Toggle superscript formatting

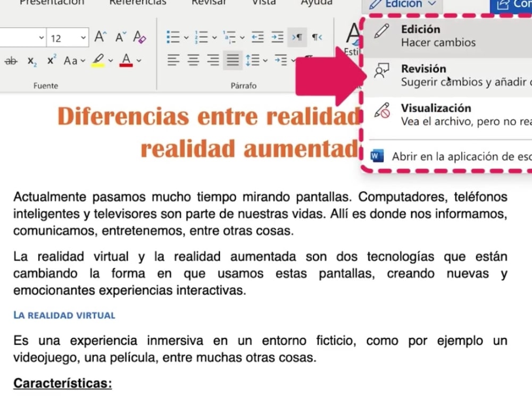point(52,60)
